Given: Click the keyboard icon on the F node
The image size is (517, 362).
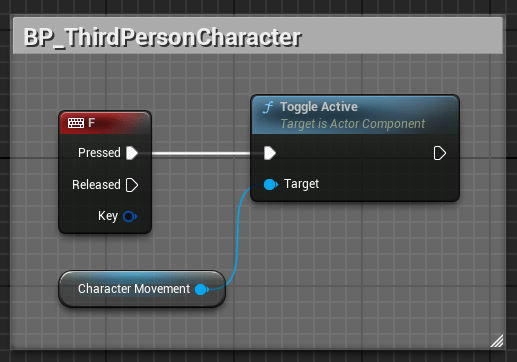Looking at the screenshot, I should (x=76, y=123).
